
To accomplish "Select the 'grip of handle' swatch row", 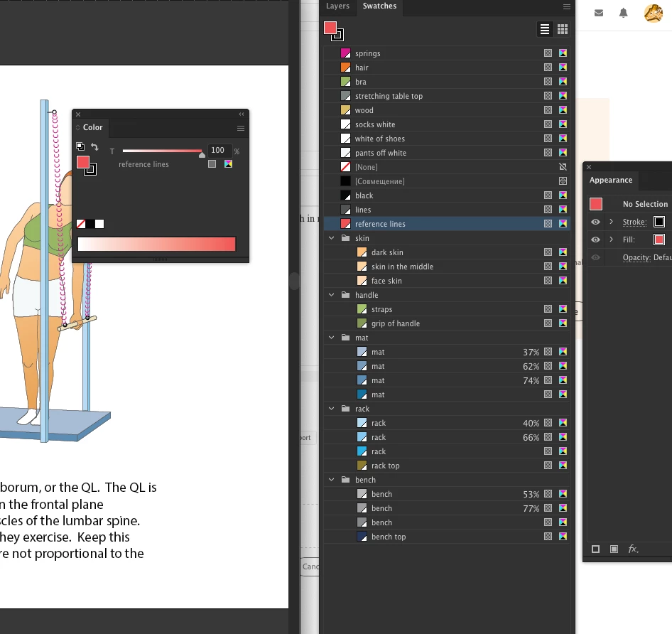I will 447,323.
